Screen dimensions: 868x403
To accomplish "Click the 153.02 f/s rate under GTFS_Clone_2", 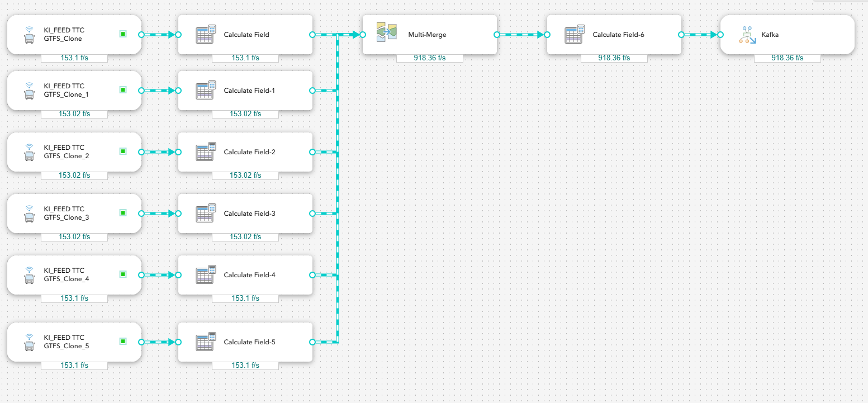I will tap(74, 176).
